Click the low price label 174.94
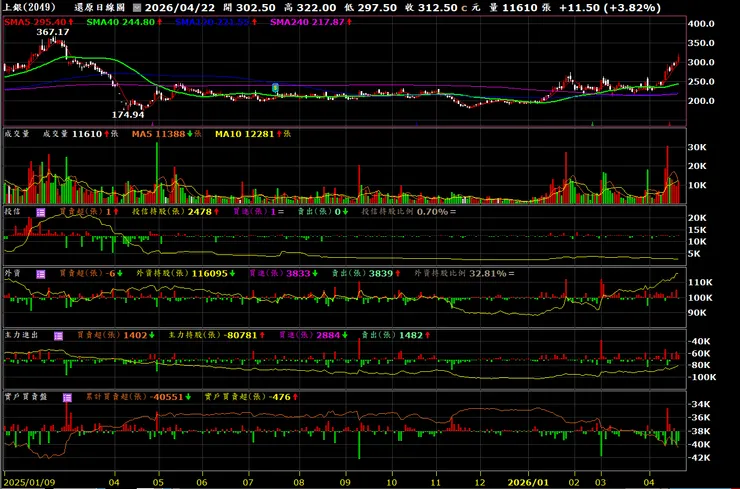740x489 pixels. (128, 115)
